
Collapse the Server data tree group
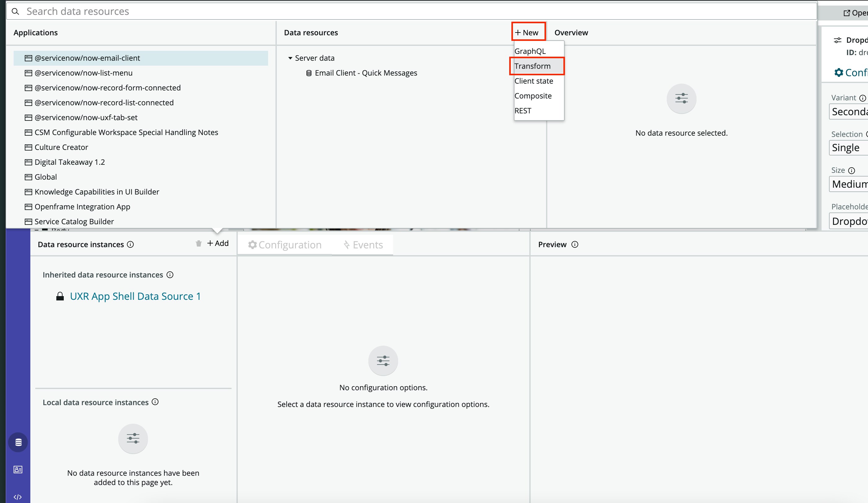tap(290, 58)
